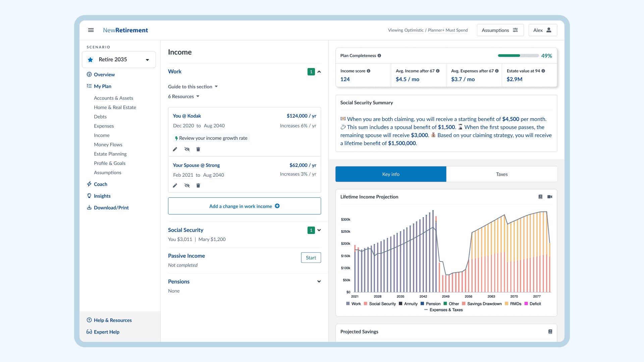Viewport: 644px width, 362px height.
Task: Switch to the Taxes tab
Action: [x=501, y=174]
